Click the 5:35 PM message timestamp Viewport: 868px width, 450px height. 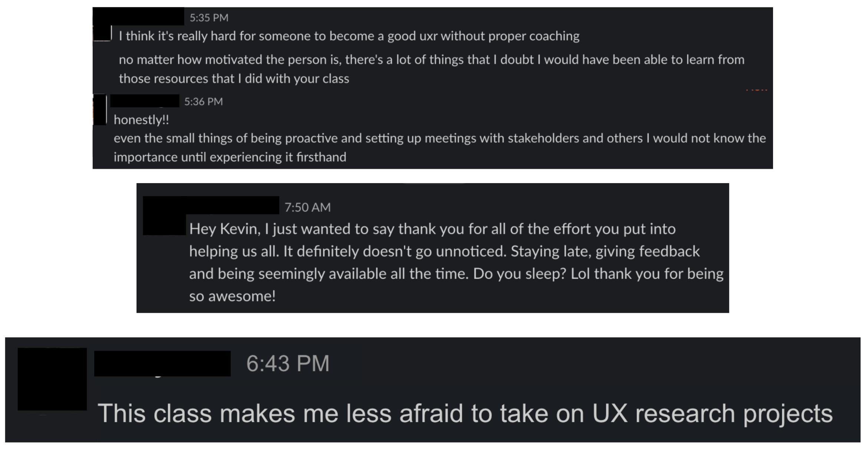pyautogui.click(x=209, y=17)
